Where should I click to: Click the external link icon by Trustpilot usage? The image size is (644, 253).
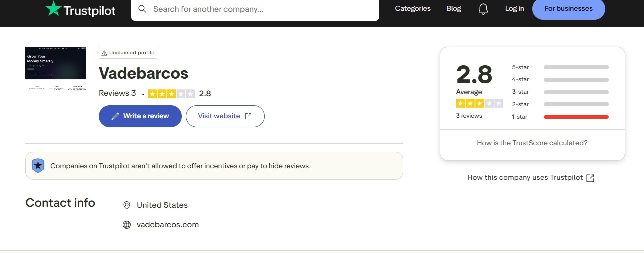[x=590, y=178]
